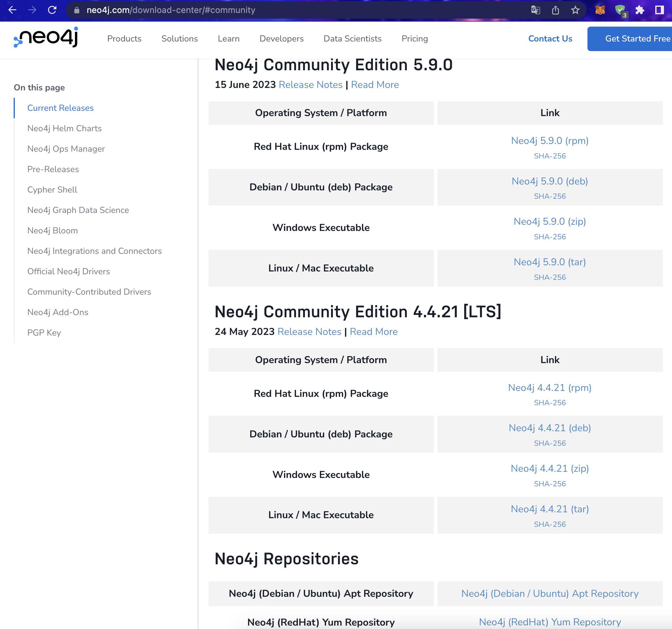
Task: Open SHA-256 for 5.9.0 zip
Action: [550, 237]
